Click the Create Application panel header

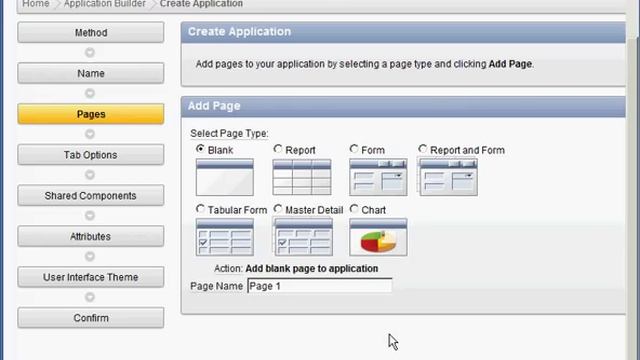click(x=403, y=32)
